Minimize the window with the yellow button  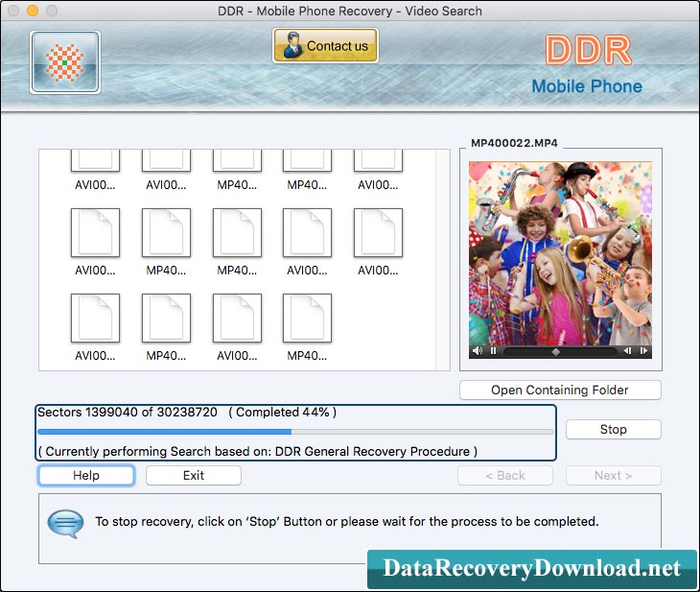[x=33, y=11]
